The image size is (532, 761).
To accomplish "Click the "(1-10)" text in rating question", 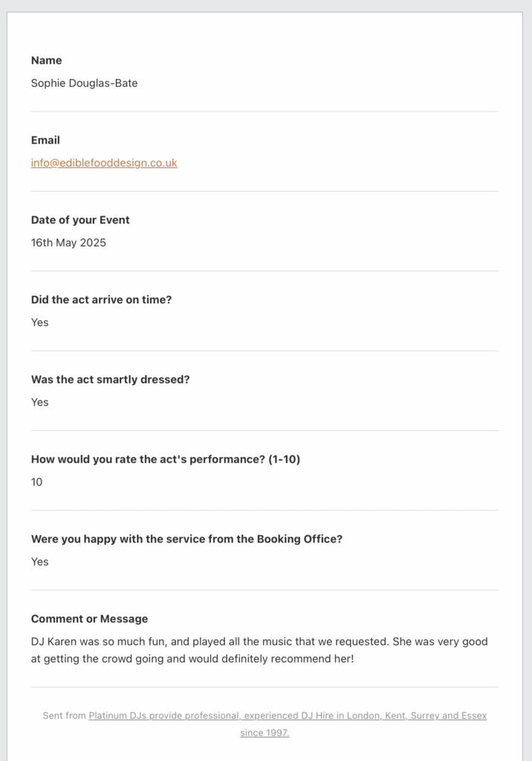I will [284, 459].
